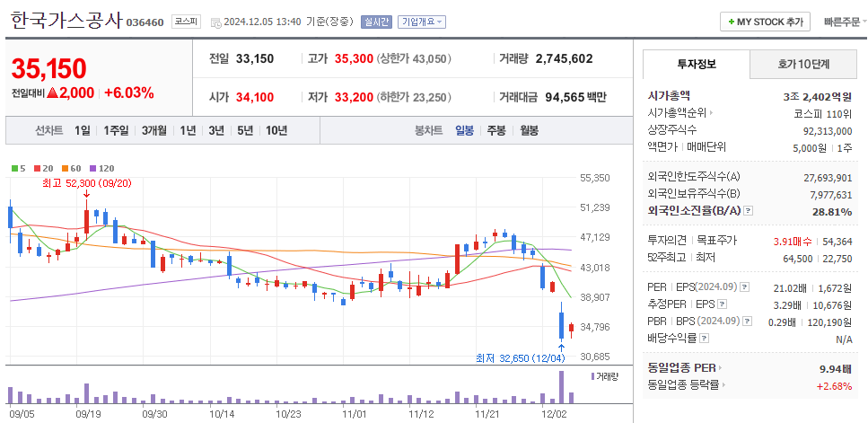Click the price change +6.03% value

[129, 93]
